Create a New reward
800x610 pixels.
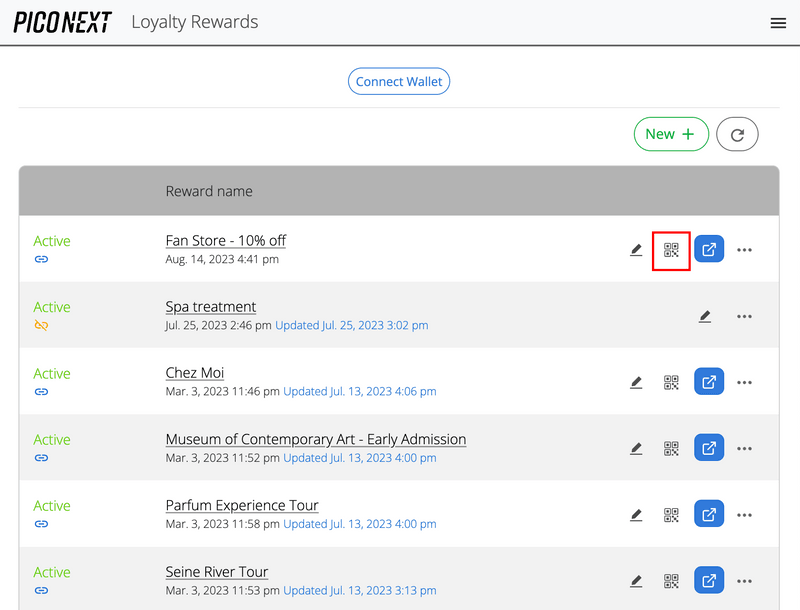coord(670,134)
